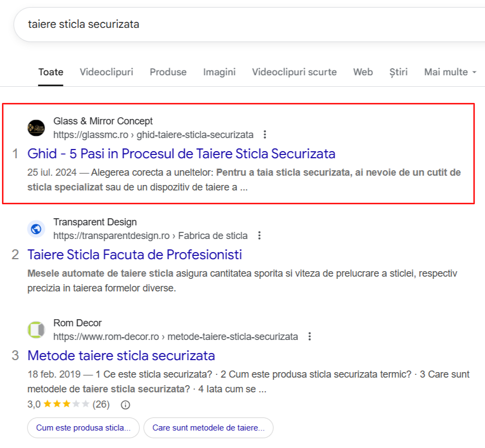
Task: Click the (26) review count
Action: coord(101,404)
